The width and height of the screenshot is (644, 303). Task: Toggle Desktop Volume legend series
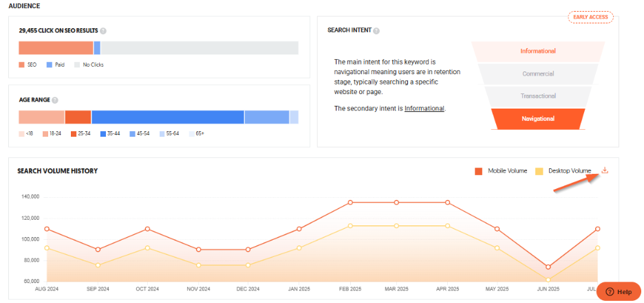click(563, 171)
